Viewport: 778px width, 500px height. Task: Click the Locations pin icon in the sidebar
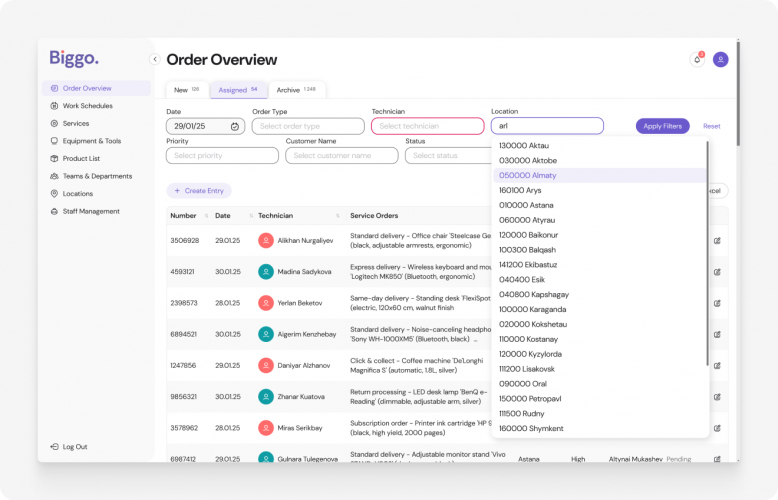(55, 194)
